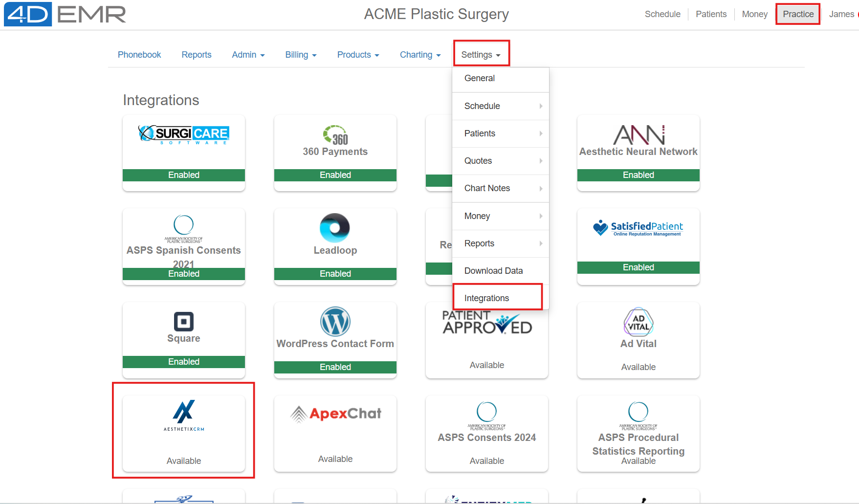Click Enabled bar on Square card

click(184, 362)
